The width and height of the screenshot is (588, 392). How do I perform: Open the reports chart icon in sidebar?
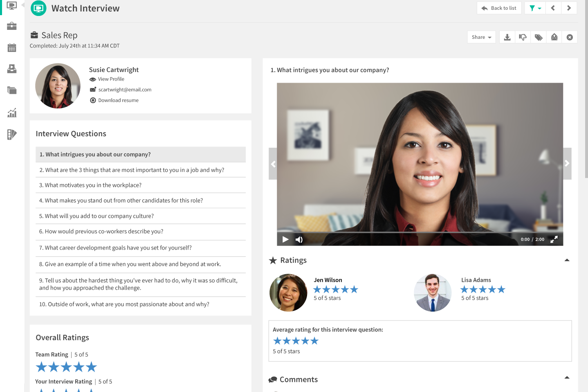pyautogui.click(x=12, y=113)
